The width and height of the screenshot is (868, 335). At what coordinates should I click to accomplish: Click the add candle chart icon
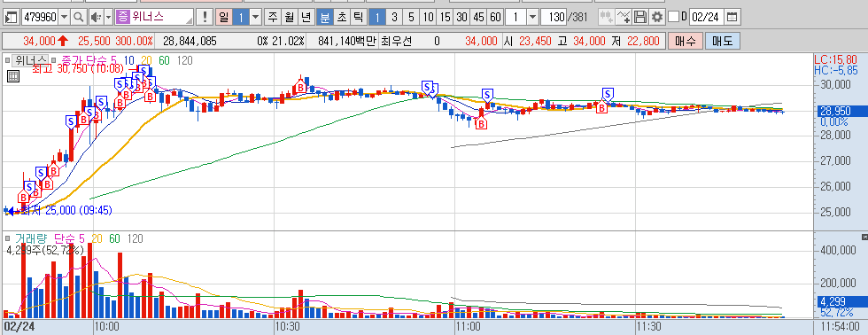click(607, 17)
